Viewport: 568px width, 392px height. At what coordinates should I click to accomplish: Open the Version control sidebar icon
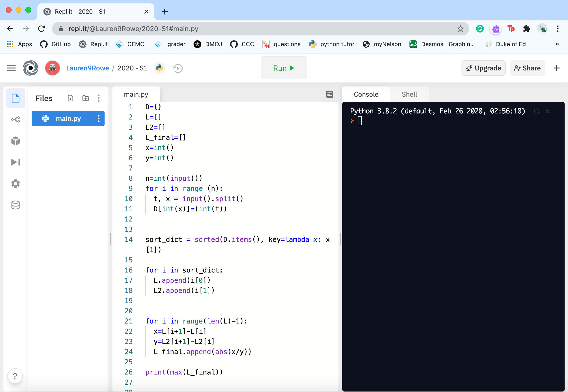[x=16, y=119]
